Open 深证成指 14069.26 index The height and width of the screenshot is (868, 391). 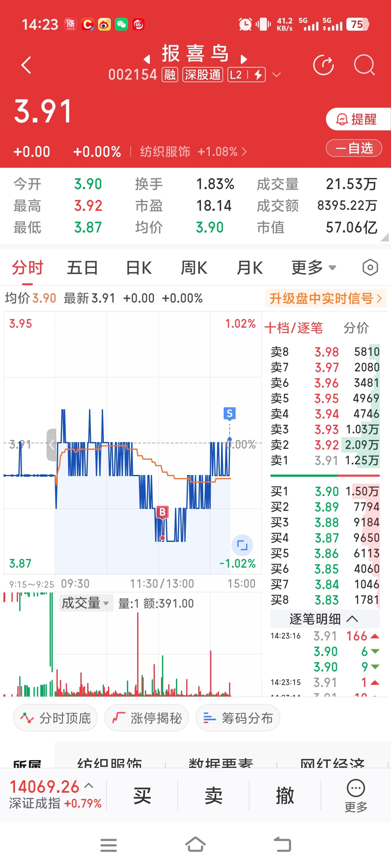pyautogui.click(x=55, y=795)
